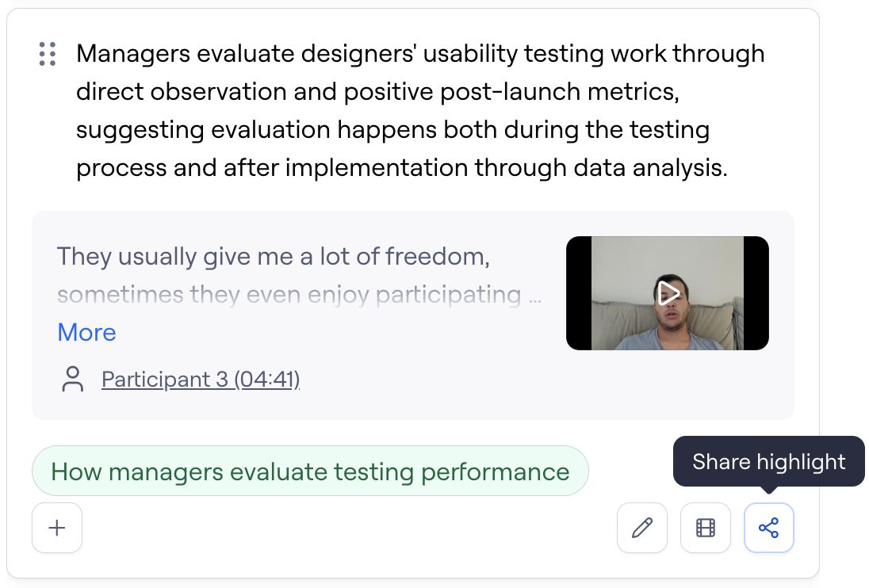Click the person icon beside Participant 3
The width and height of the screenshot is (869, 588).
(x=72, y=380)
